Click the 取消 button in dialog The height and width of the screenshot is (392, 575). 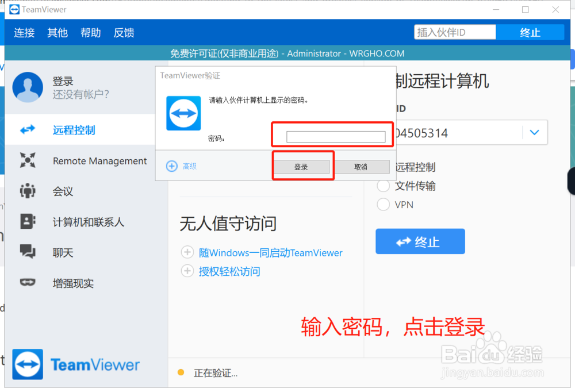(362, 167)
